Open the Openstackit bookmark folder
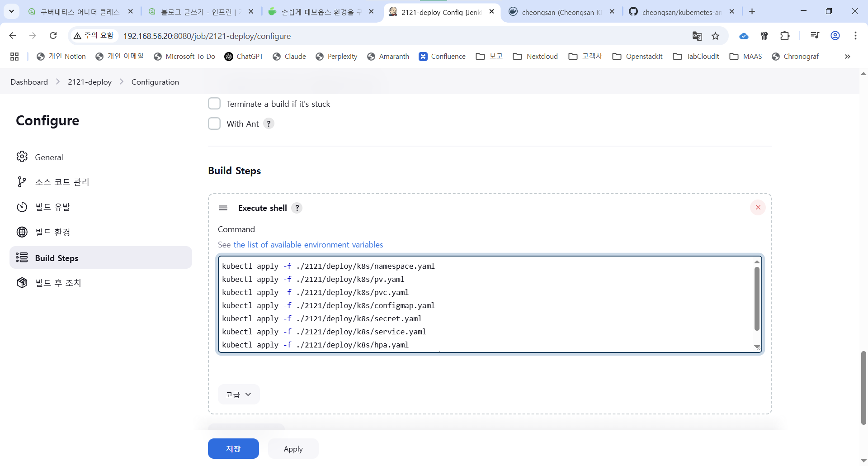 (x=637, y=57)
